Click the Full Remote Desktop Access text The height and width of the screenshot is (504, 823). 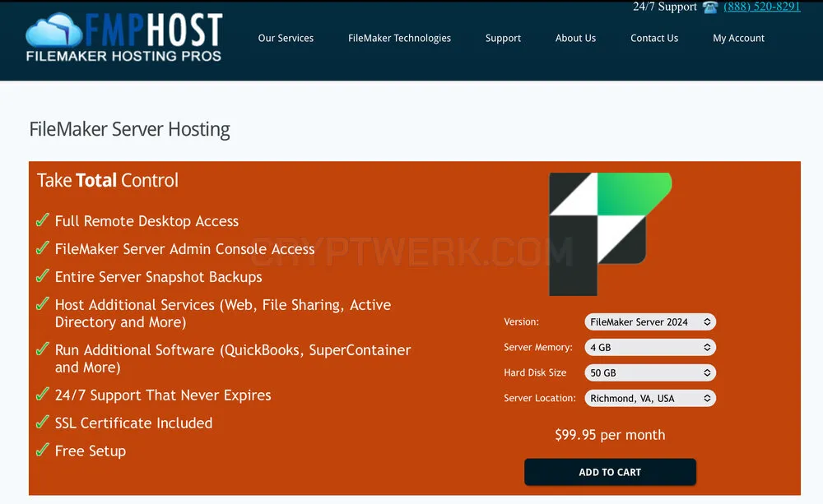tap(147, 221)
